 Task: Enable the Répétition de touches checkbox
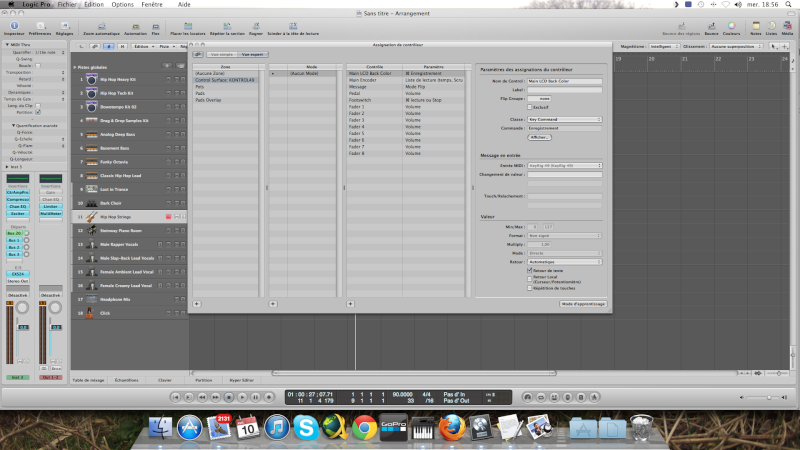[530, 287]
